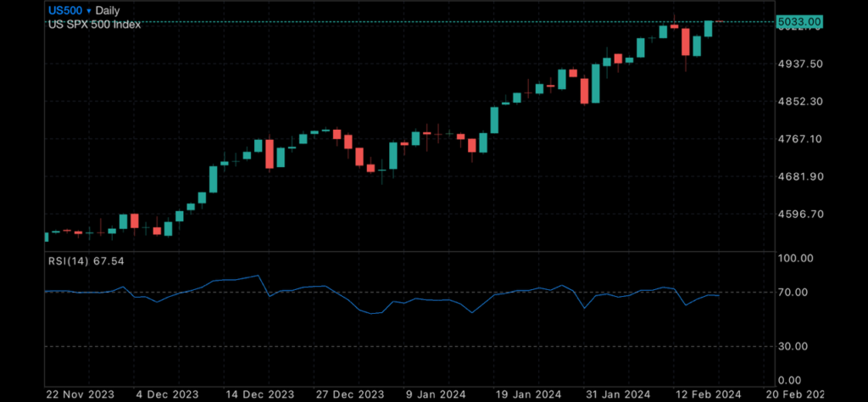Select the 22 Nov 2023 date label
Viewport: 868px width, 402px height.
click(x=81, y=394)
